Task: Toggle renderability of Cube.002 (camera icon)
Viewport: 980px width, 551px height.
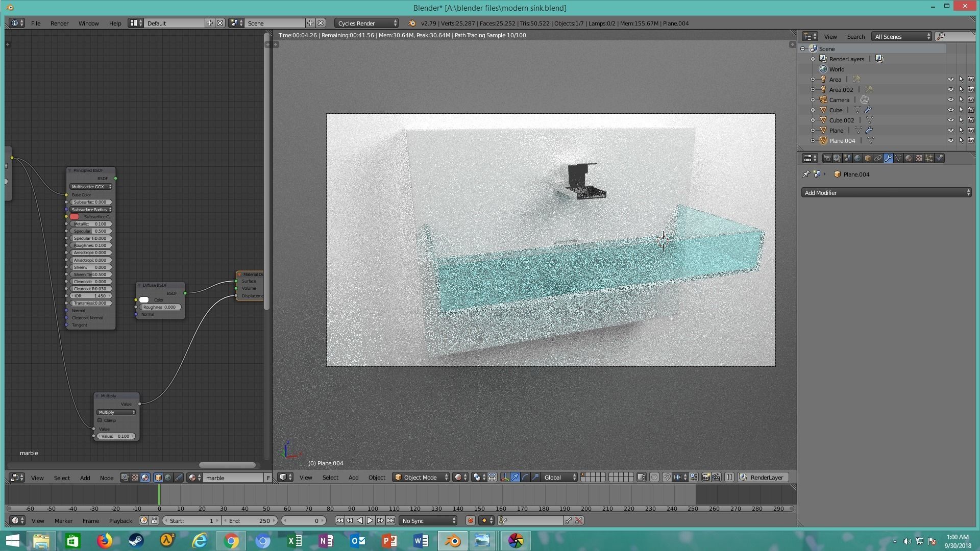Action: (x=971, y=120)
